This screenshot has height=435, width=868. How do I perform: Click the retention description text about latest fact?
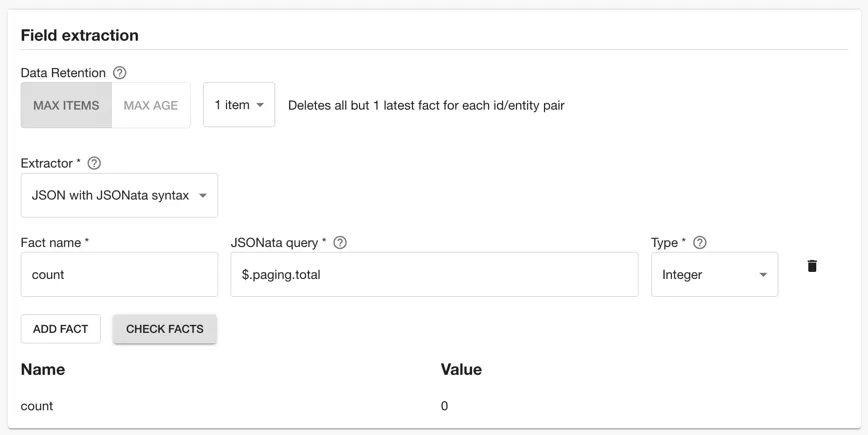[426, 105]
